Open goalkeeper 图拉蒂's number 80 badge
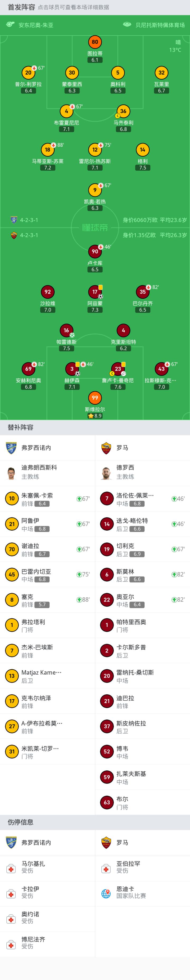190x980 pixels. click(95, 42)
